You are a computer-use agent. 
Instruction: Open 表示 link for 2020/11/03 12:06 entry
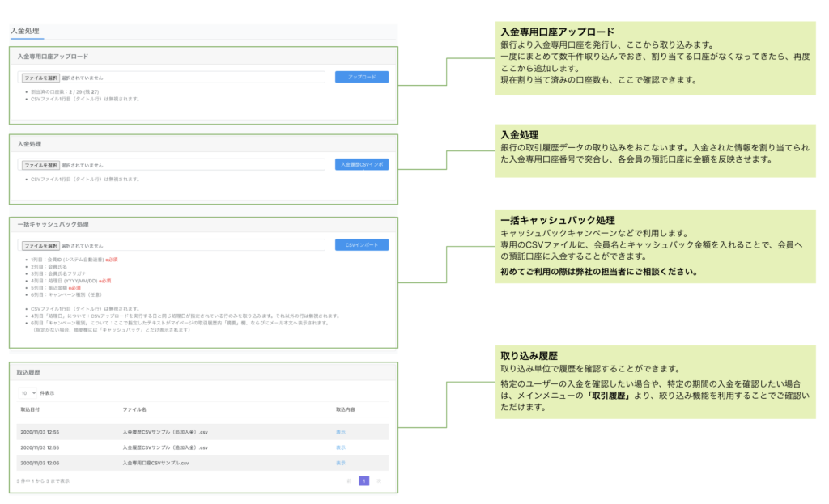340,463
